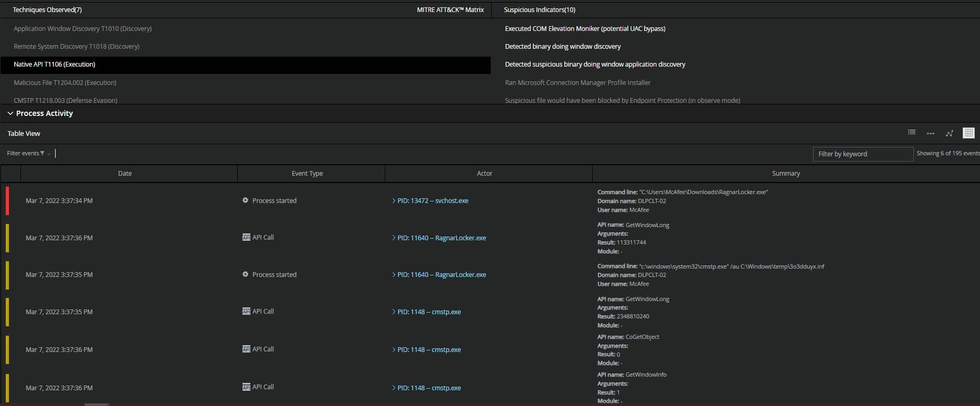Click Executed COM Elevation Moniker indicator
980x406 pixels.
tap(585, 29)
